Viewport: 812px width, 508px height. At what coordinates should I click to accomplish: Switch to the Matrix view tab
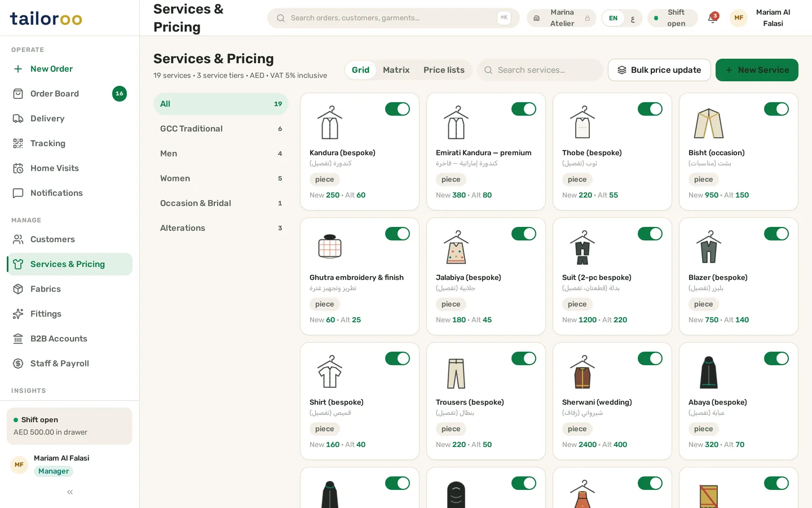click(x=396, y=70)
